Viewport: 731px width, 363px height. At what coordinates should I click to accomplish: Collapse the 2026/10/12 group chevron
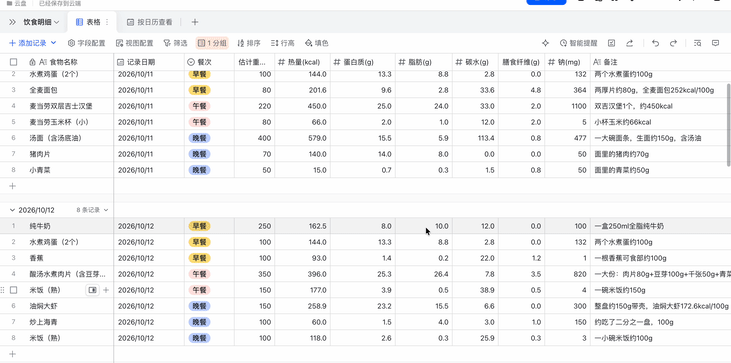13,210
